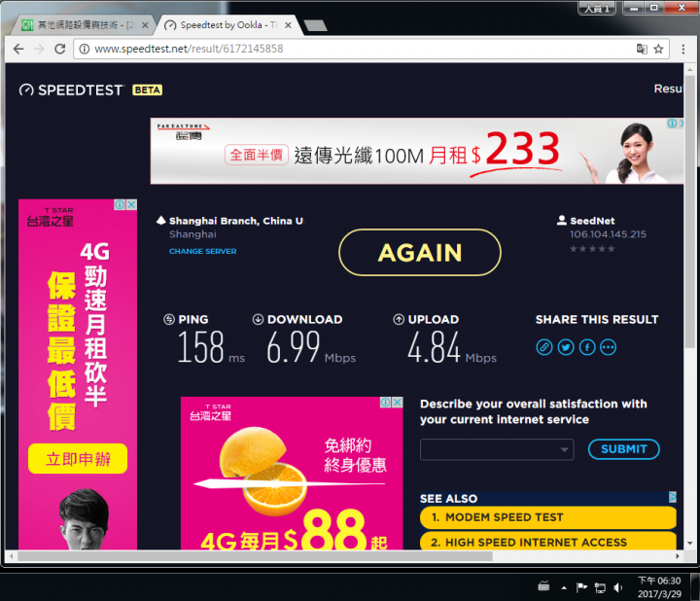
Task: Close the first browser tab
Action: [145, 25]
